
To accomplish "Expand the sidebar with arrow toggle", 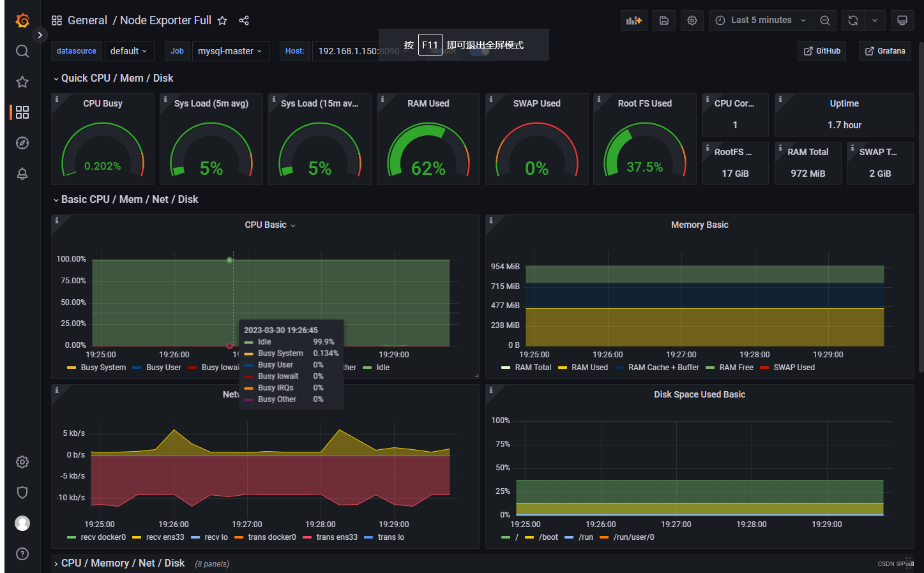I will pos(40,35).
